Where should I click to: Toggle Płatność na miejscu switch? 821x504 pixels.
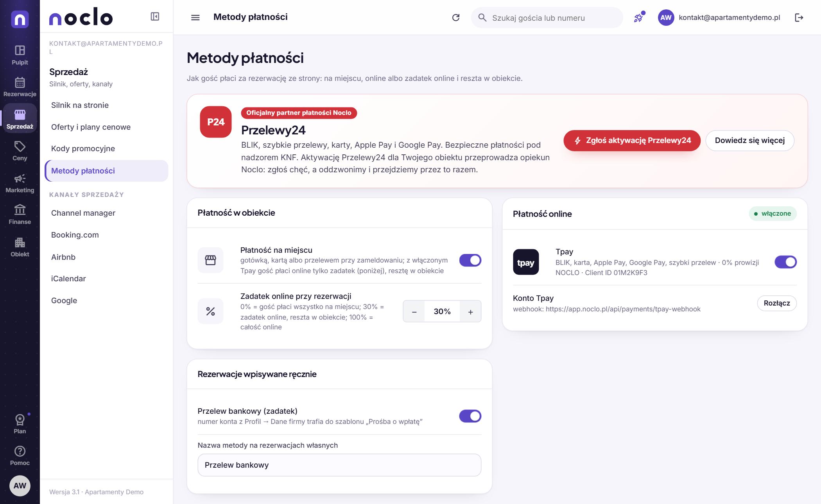470,260
